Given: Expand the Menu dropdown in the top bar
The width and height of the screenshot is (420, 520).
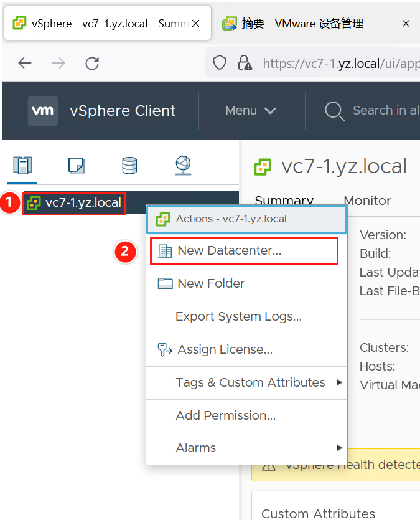Looking at the screenshot, I should point(250,111).
